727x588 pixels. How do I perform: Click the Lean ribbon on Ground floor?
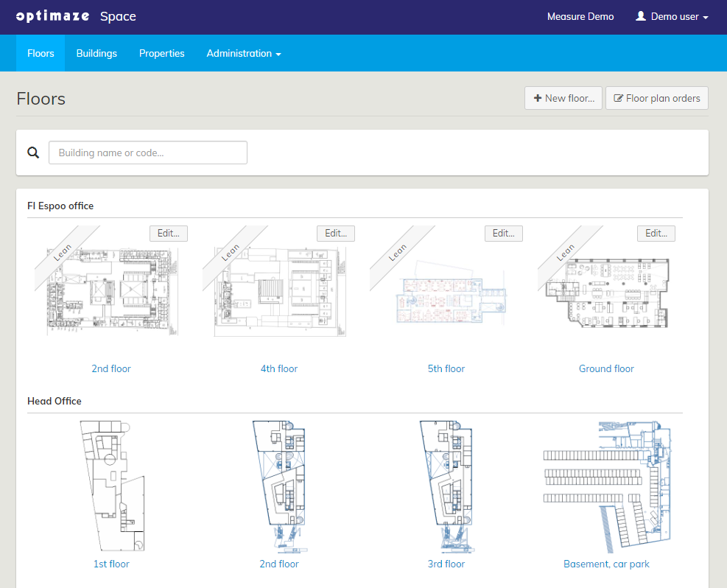pos(565,253)
